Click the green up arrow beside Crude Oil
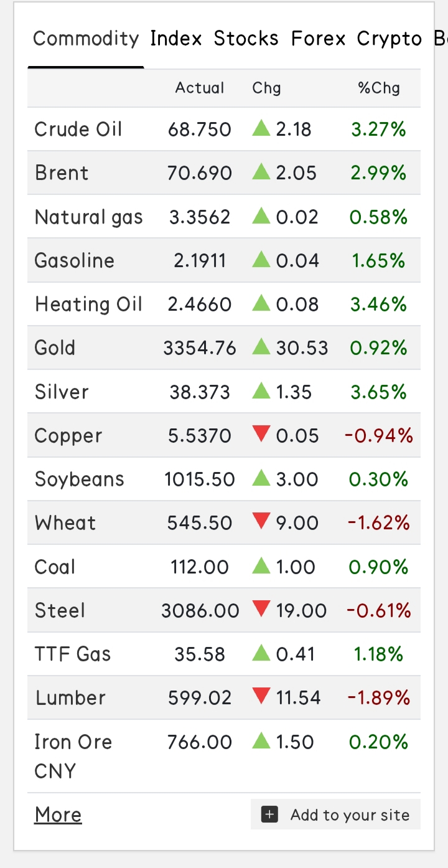The height and width of the screenshot is (868, 448). (x=261, y=129)
